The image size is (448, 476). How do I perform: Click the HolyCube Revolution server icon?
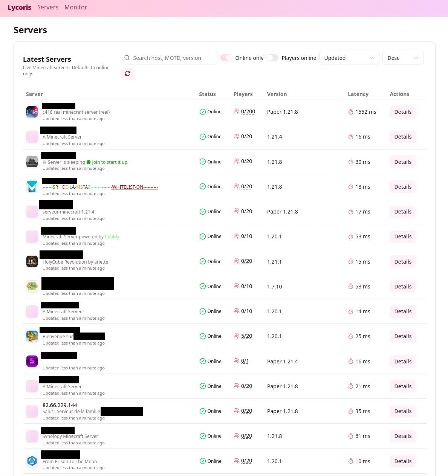click(x=32, y=261)
